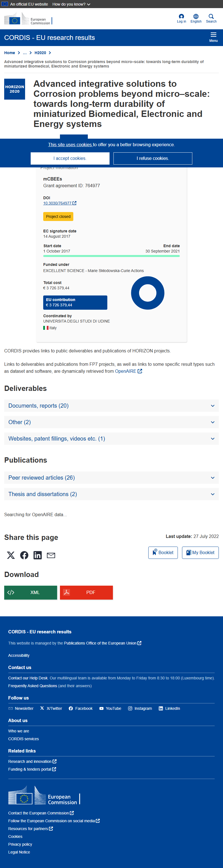
Task: Follow on LinkedIn footer link
Action: [x=169, y=708]
